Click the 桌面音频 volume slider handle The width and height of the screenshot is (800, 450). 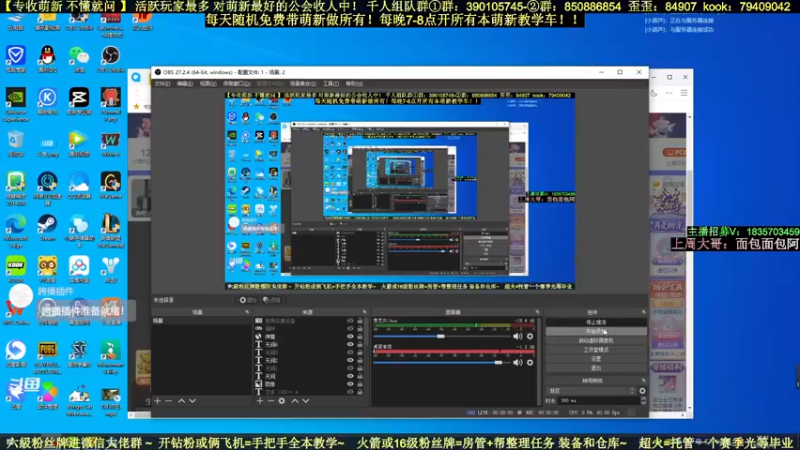[x=498, y=362]
